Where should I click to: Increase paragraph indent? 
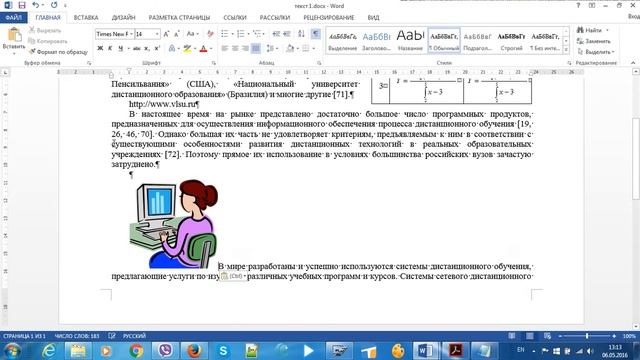287,34
